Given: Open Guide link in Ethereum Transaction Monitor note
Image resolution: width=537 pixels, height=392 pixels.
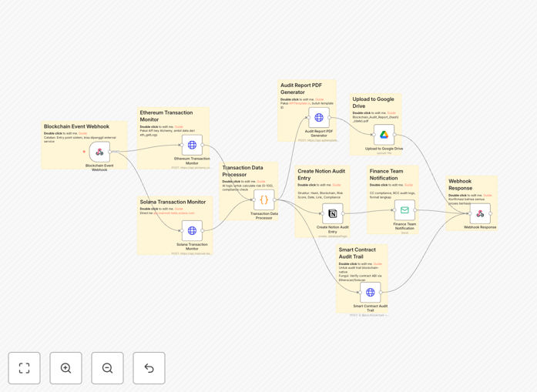Looking at the screenshot, I should click(x=179, y=126).
